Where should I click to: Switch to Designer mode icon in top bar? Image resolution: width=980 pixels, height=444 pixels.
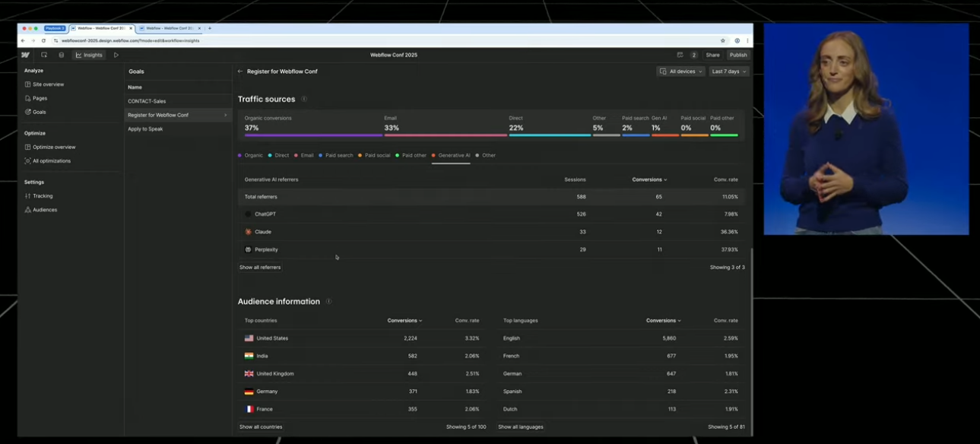(x=44, y=55)
